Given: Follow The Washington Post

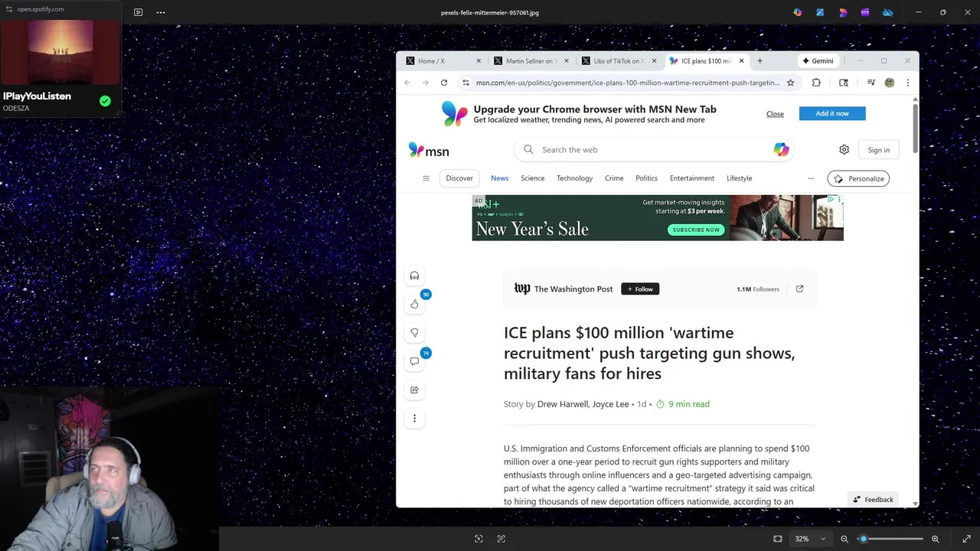Looking at the screenshot, I should click(640, 289).
